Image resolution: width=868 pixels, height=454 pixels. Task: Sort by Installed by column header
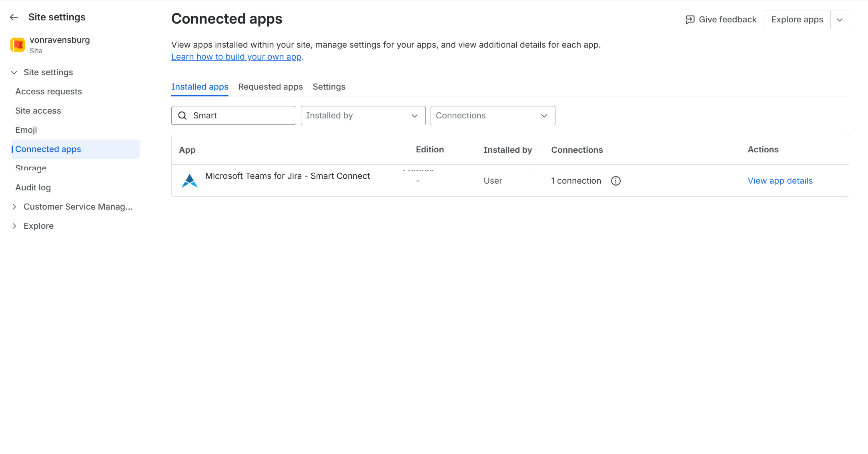tap(508, 150)
